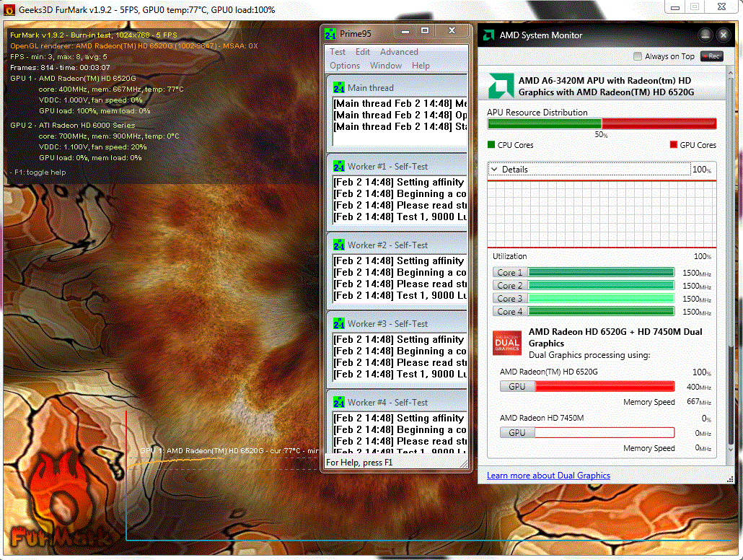Close the Prime95 window
The height and width of the screenshot is (560, 743).
452,31
